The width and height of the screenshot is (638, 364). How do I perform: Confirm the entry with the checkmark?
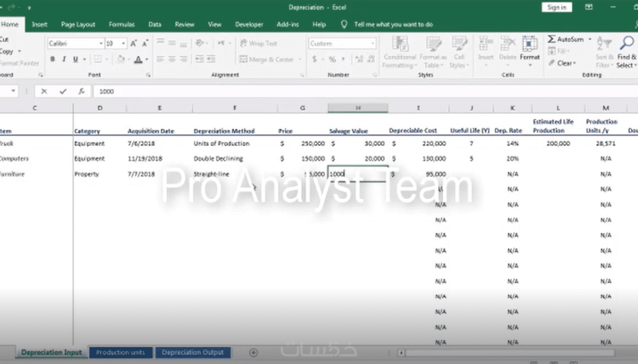[x=63, y=91]
